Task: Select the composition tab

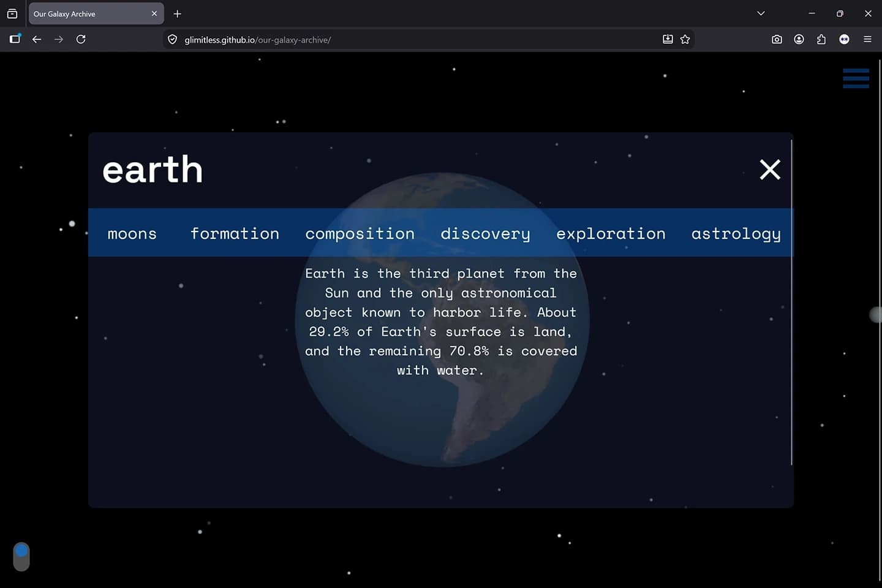Action: (x=360, y=233)
